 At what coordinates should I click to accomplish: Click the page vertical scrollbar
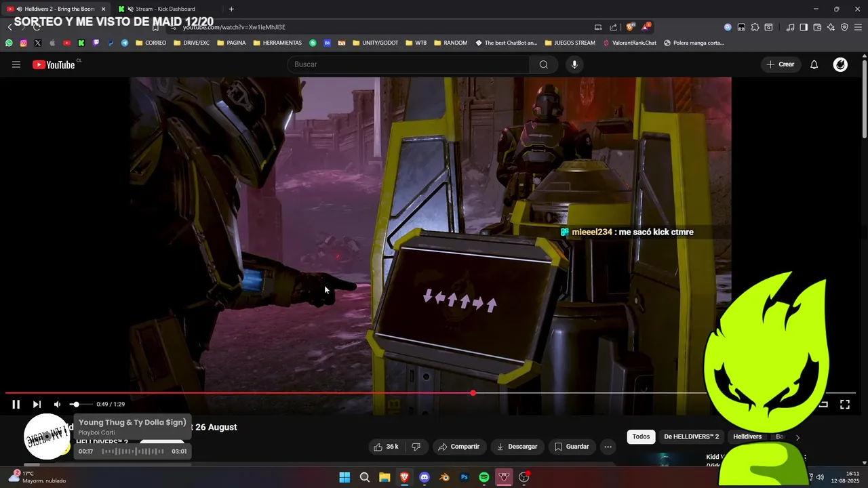click(865, 98)
